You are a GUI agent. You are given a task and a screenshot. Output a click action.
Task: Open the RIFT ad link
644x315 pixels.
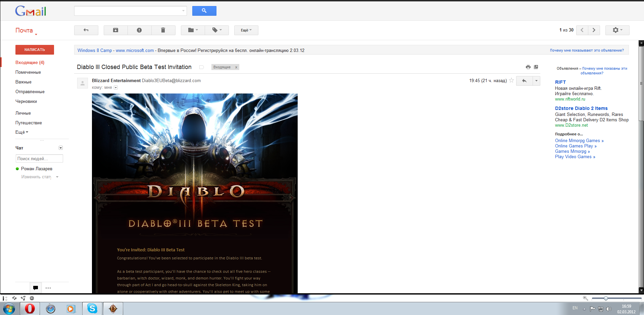click(x=560, y=82)
